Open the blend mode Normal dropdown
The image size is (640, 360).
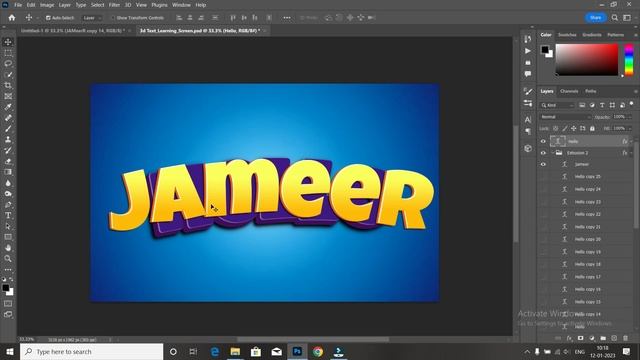565,117
